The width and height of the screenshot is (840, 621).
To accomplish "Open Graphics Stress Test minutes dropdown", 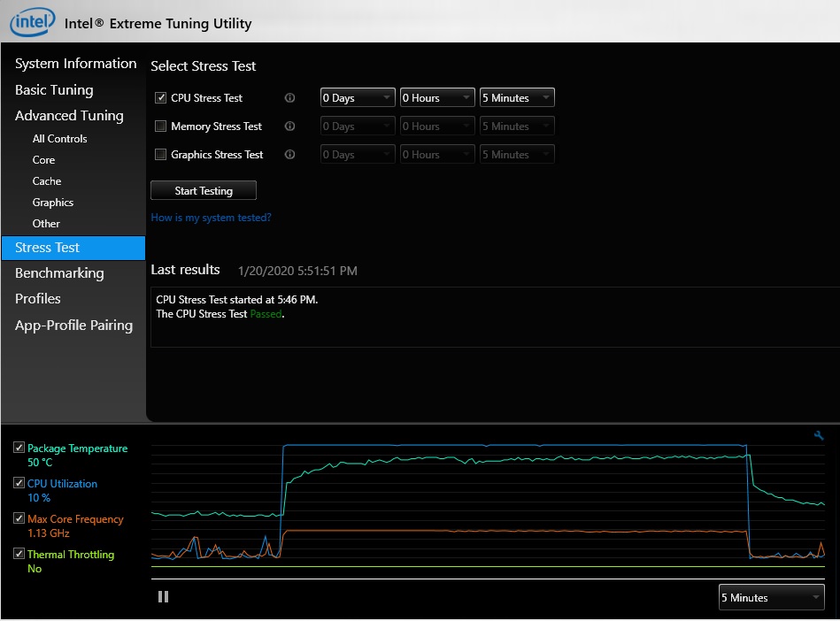I will [517, 155].
